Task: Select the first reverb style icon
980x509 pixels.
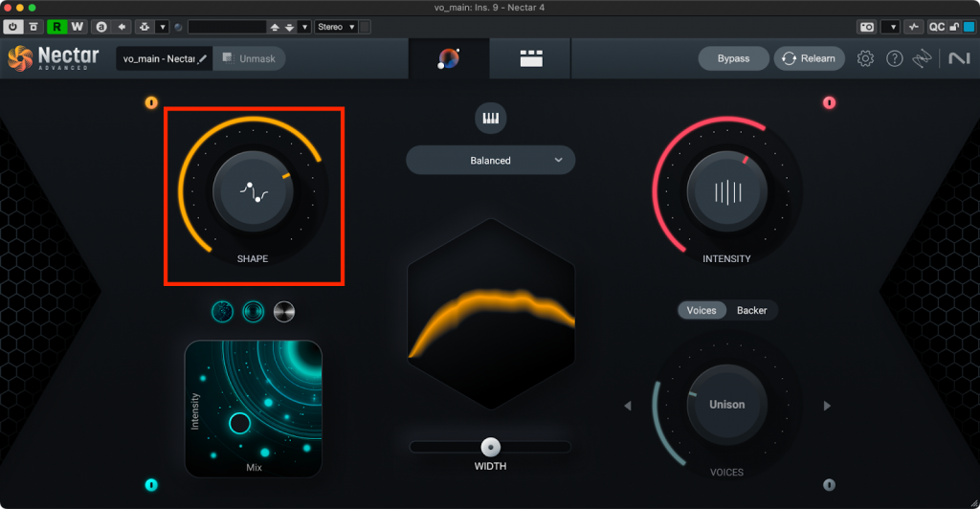Action: point(222,311)
